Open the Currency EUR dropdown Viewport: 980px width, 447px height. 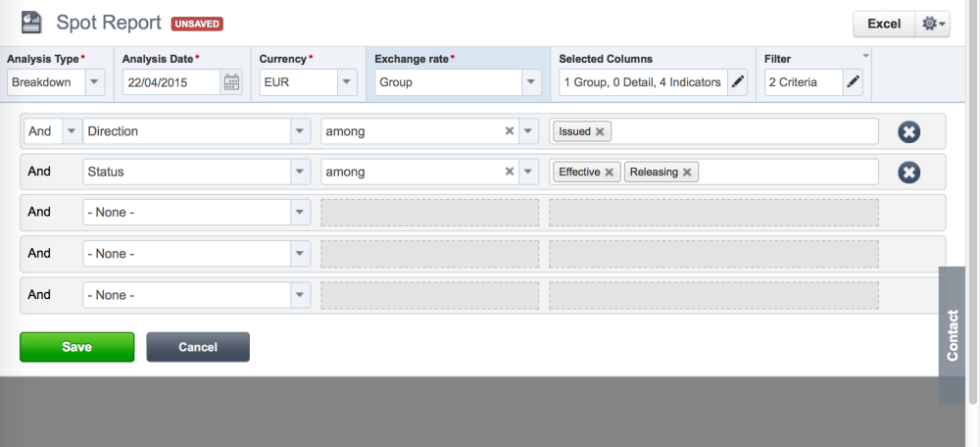point(347,82)
